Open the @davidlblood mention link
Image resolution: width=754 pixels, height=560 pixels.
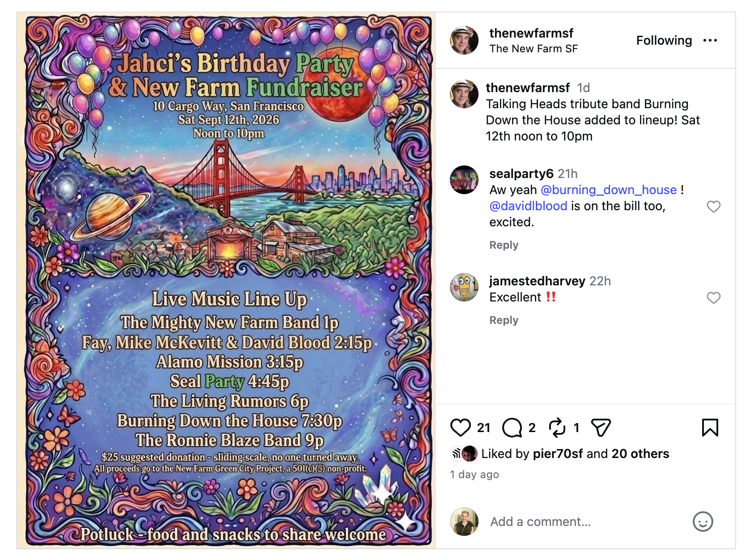click(528, 206)
